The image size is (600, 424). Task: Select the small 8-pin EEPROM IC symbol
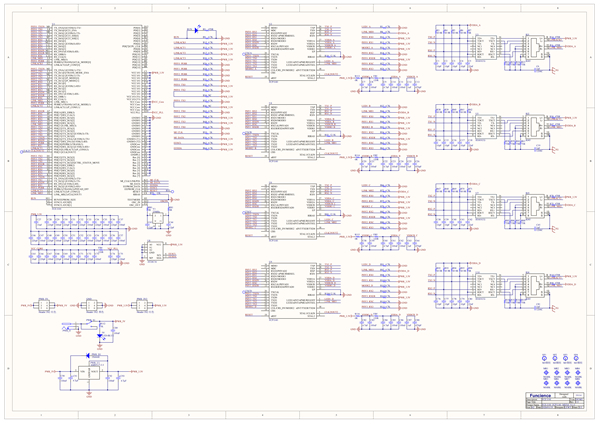155,251
